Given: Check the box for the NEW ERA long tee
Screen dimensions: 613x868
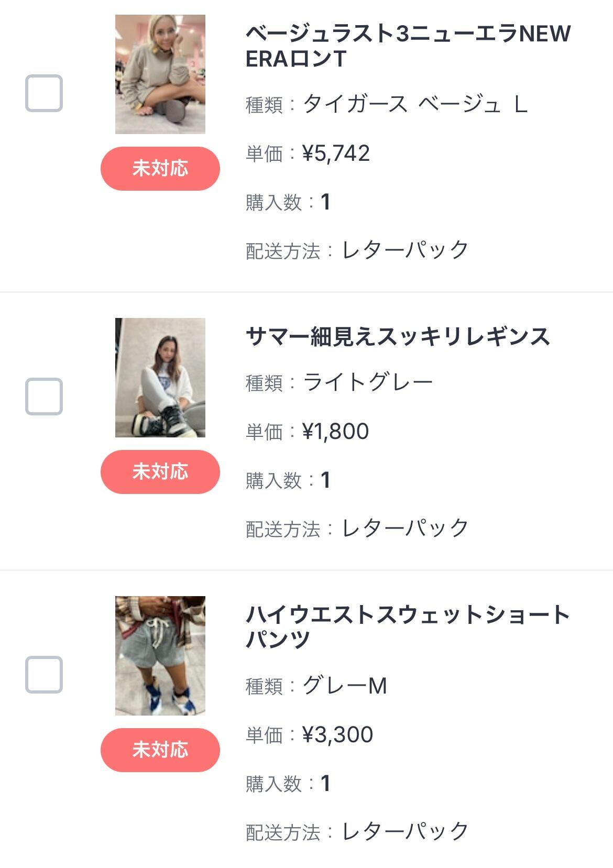Looking at the screenshot, I should point(44,93).
